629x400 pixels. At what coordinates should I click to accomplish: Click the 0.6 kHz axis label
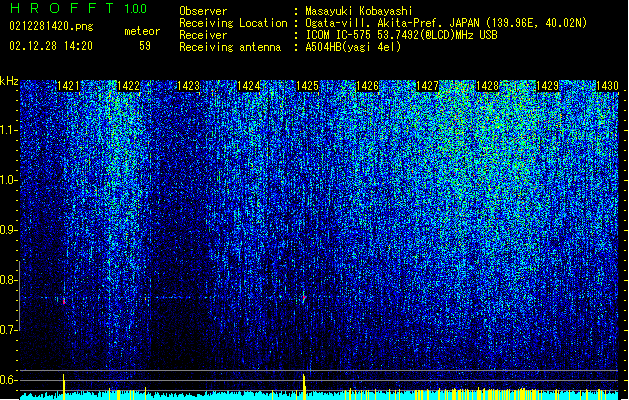coord(8,380)
